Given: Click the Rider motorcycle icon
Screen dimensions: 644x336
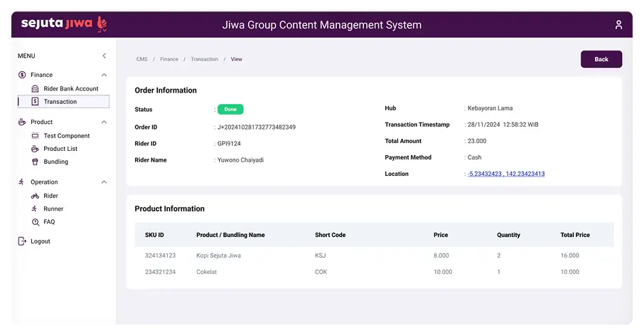Looking at the screenshot, I should pos(36,196).
